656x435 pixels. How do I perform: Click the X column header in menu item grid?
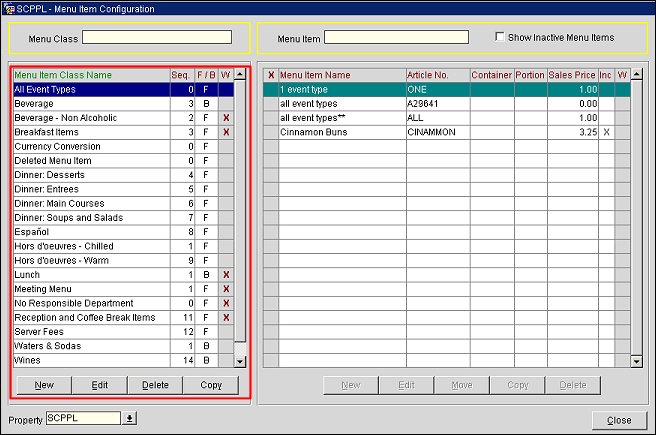271,75
